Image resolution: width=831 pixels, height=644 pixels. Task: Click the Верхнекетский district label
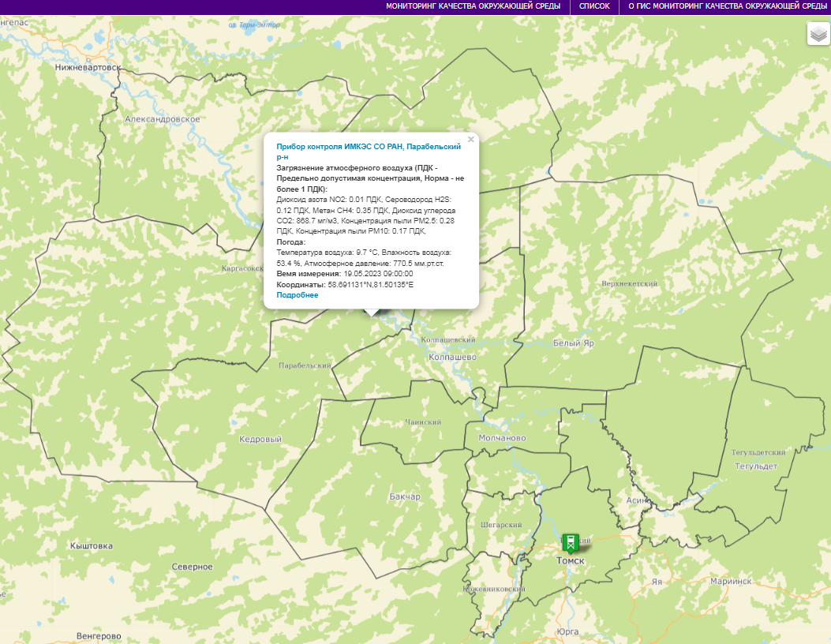pyautogui.click(x=629, y=283)
